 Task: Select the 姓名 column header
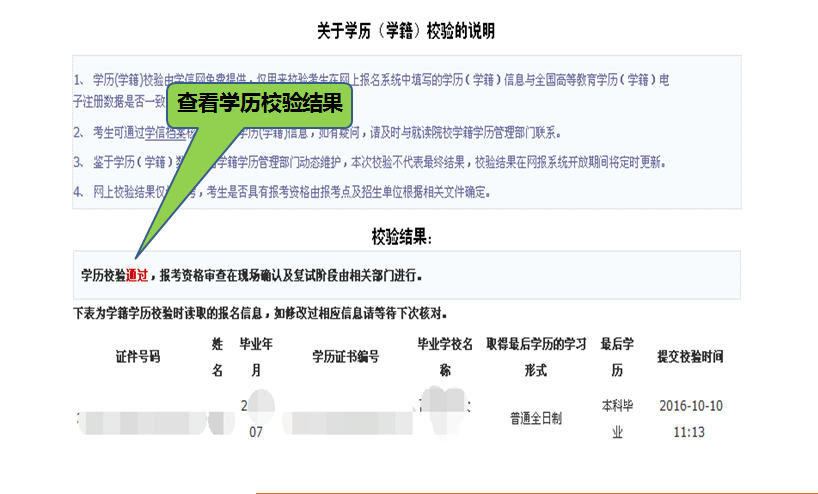(217, 356)
